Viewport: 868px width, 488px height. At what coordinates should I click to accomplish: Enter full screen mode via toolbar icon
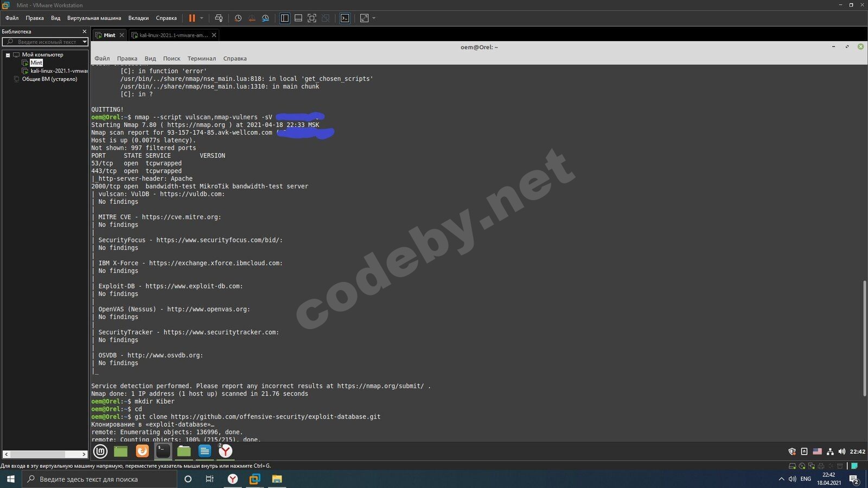click(x=312, y=18)
